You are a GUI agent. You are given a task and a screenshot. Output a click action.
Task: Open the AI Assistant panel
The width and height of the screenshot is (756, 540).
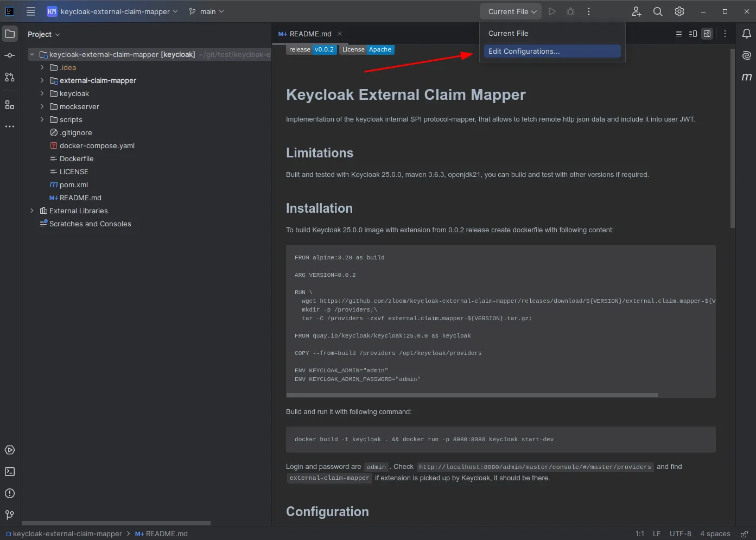coord(746,55)
